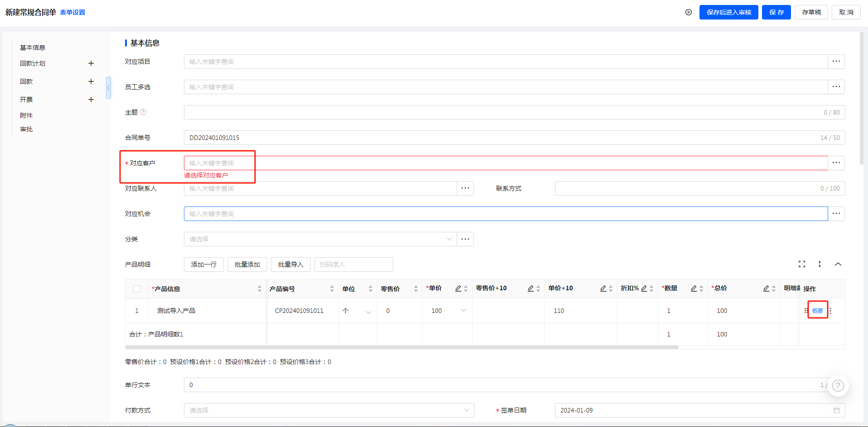Sort by 单位 column
The width and height of the screenshot is (868, 427).
(x=371, y=289)
